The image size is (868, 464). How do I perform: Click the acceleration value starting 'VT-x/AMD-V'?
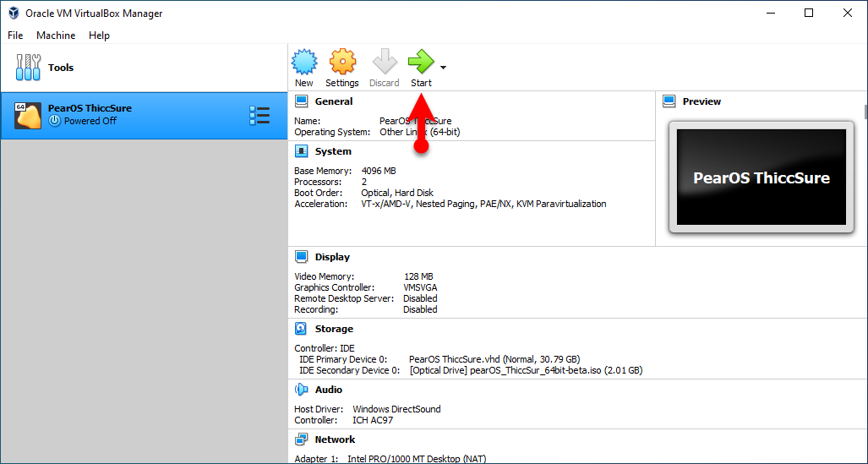pos(483,204)
